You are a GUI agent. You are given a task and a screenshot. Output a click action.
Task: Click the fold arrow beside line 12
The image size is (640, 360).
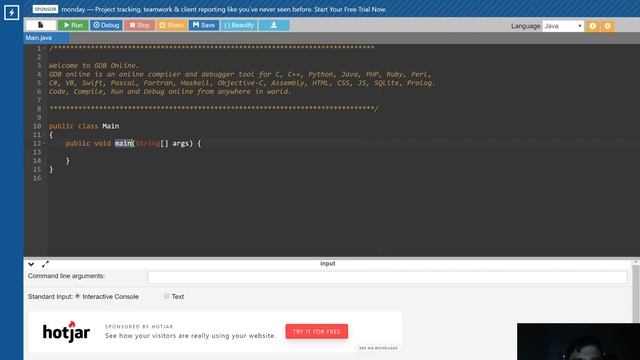[x=44, y=143]
